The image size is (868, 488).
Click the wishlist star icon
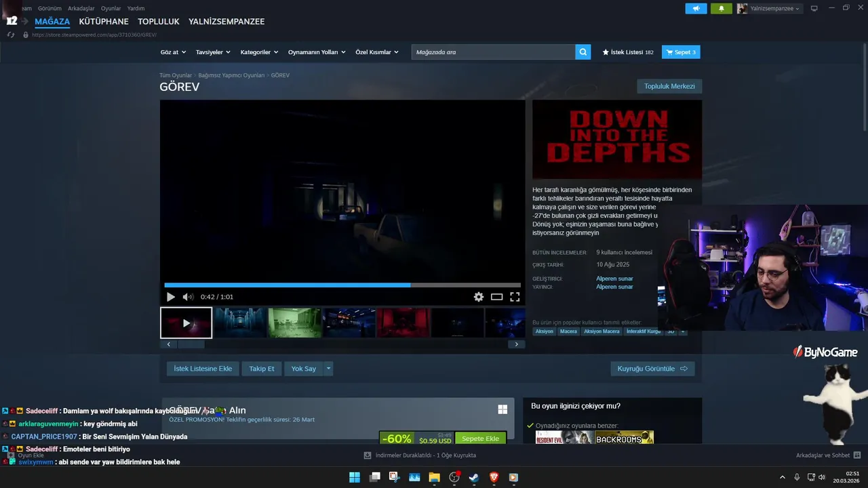(x=606, y=52)
